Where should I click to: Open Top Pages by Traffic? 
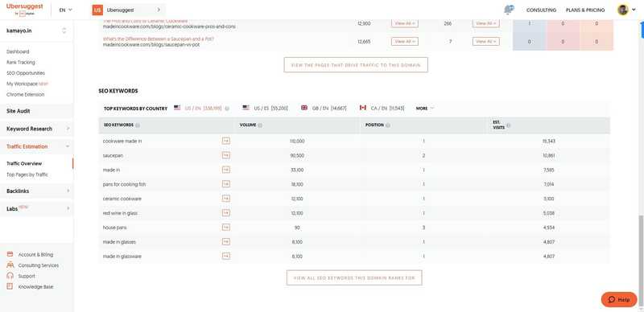click(27, 174)
